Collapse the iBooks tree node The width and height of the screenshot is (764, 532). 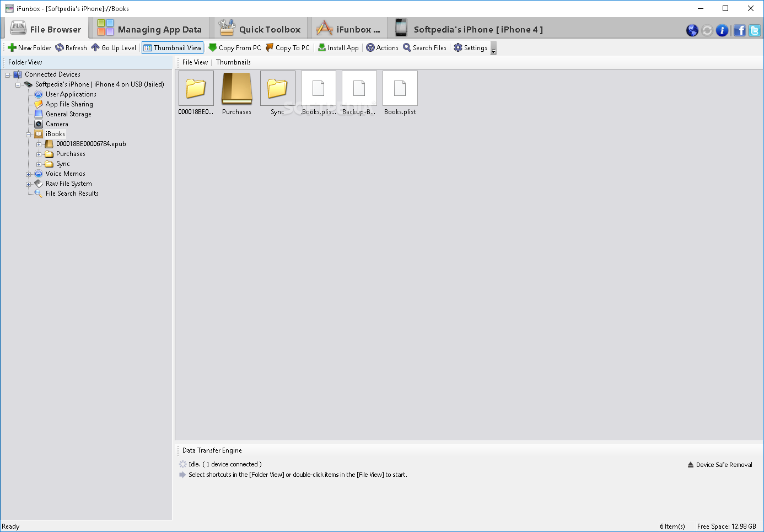pos(29,135)
